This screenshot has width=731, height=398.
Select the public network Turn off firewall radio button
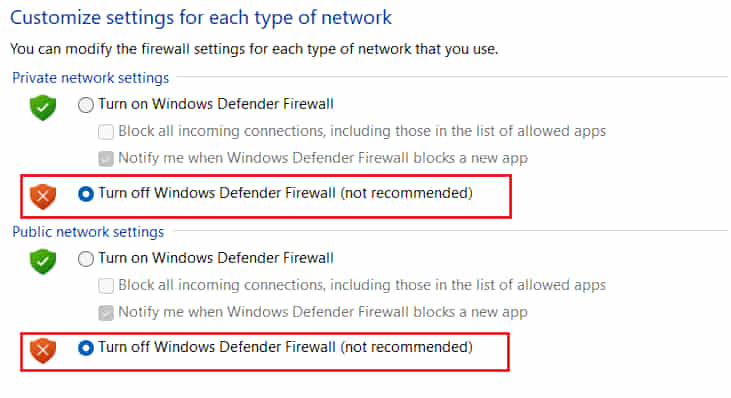(86, 348)
